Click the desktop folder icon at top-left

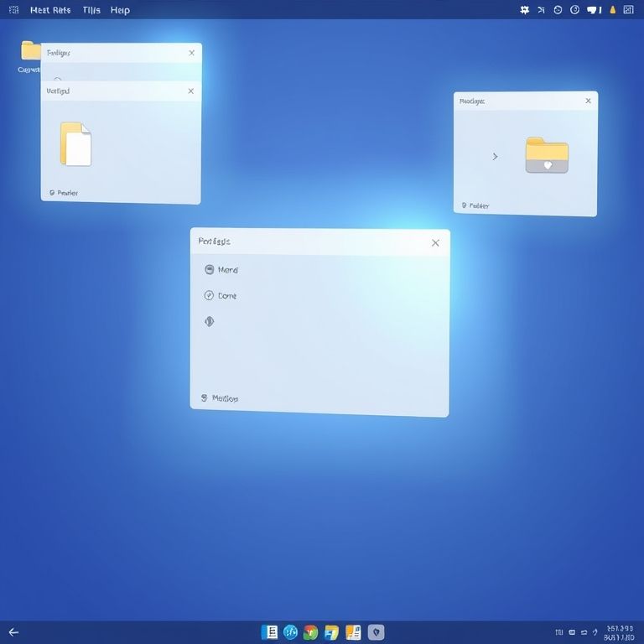pos(31,50)
